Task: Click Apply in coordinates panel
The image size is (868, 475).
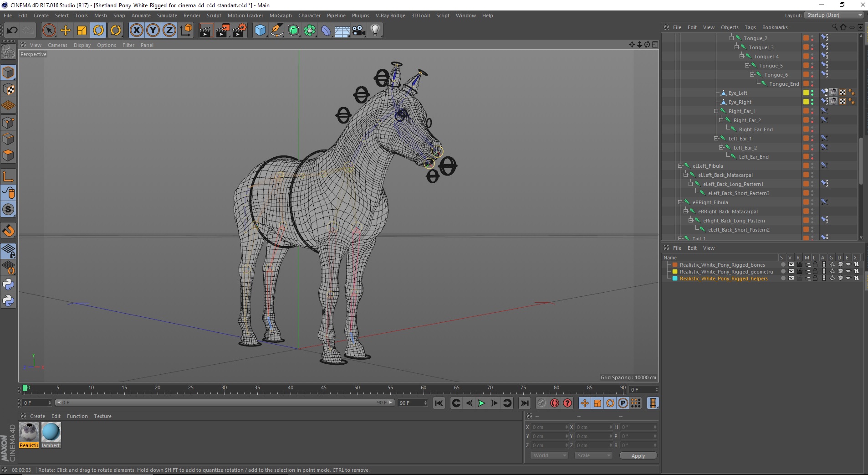Action: coord(638,455)
